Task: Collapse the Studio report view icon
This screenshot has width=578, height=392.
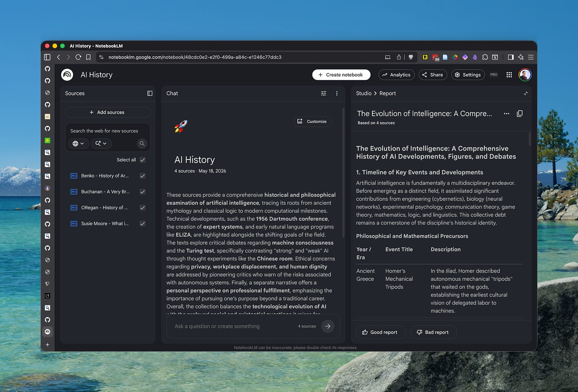Action: (x=526, y=93)
